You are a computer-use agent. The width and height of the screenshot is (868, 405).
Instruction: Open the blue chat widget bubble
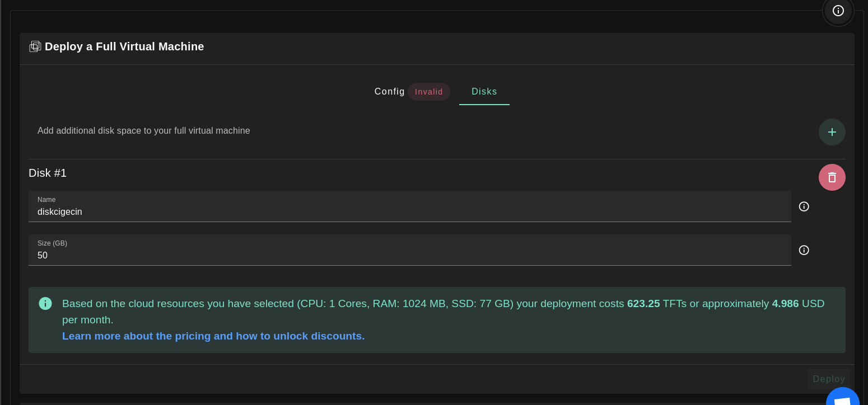[x=842, y=398]
